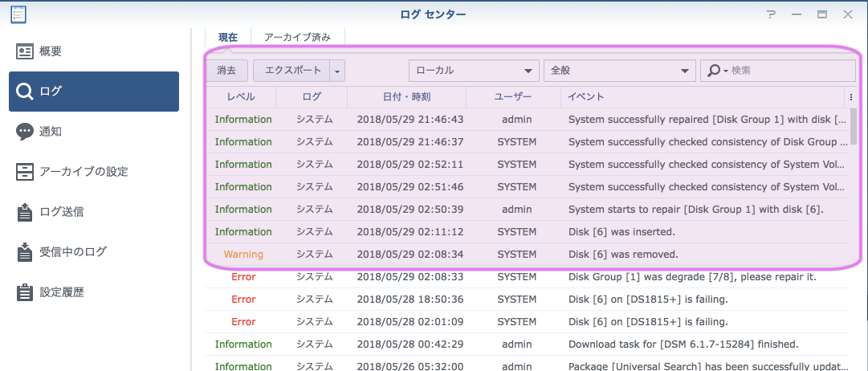Open the 設定履歴 clipboard icon

click(x=25, y=292)
